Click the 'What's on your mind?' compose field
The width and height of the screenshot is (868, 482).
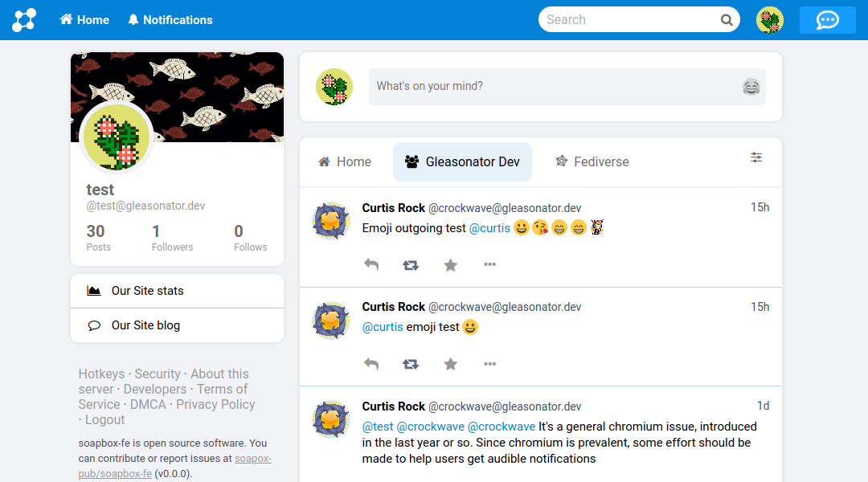555,87
